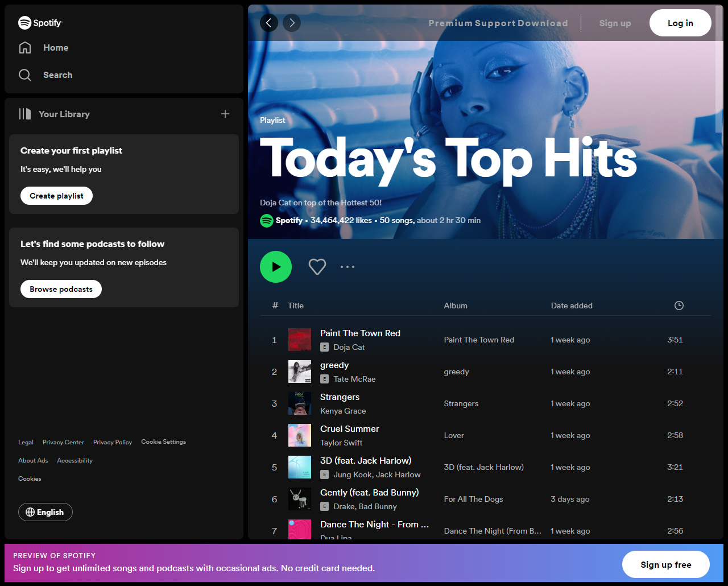Open the For All The Dogs album link

coord(474,499)
